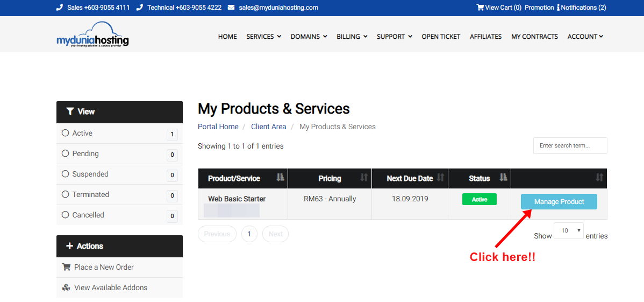Click the MyDuniaHosting logo
The width and height of the screenshot is (644, 302).
click(92, 34)
